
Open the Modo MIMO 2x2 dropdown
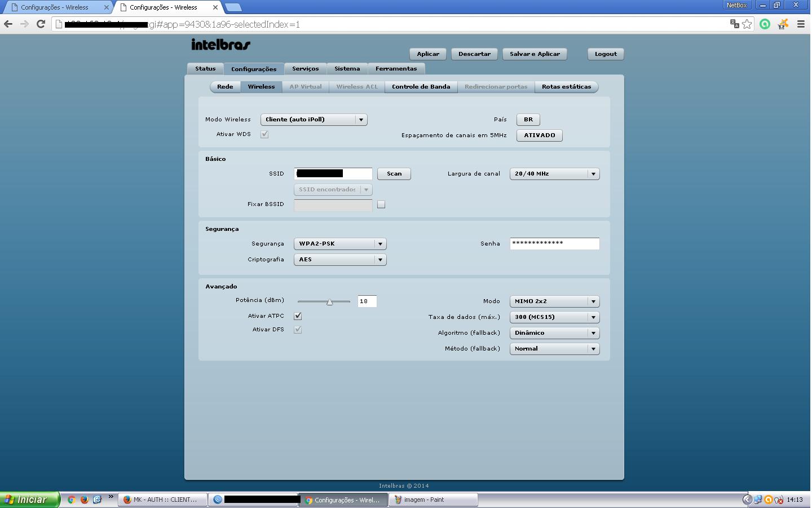(554, 301)
